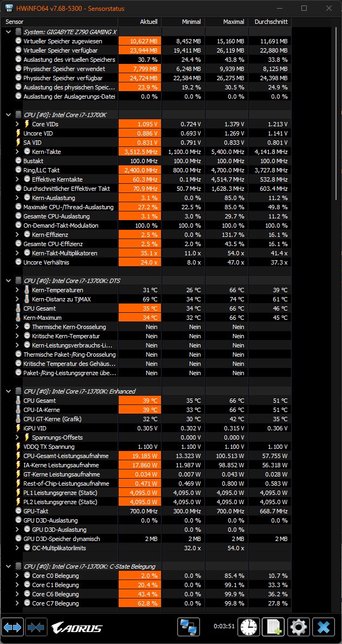Select the On-Demand-Takt-Modulation row label
342x644 pixels.
pos(61,225)
